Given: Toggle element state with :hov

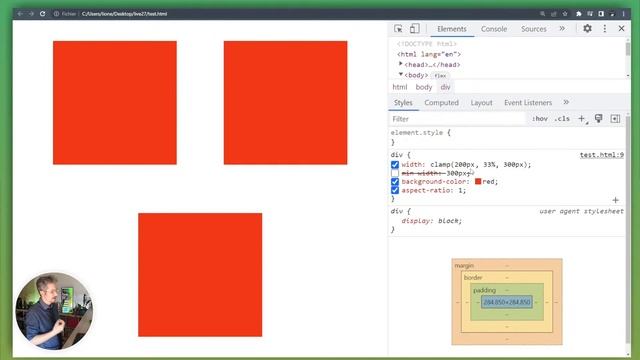Looking at the screenshot, I should [x=540, y=119].
